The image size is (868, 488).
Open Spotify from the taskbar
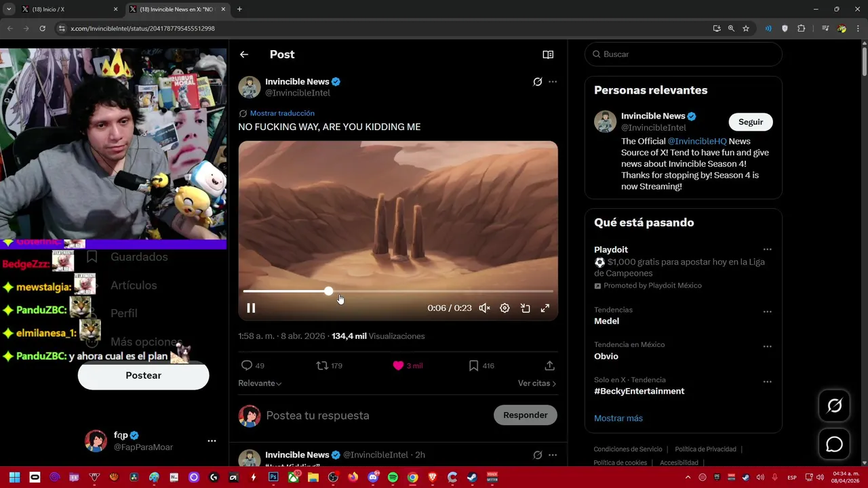pyautogui.click(x=393, y=477)
